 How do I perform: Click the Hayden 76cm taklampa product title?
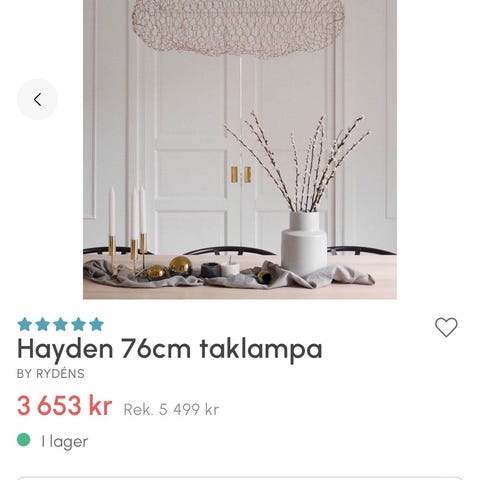170,349
